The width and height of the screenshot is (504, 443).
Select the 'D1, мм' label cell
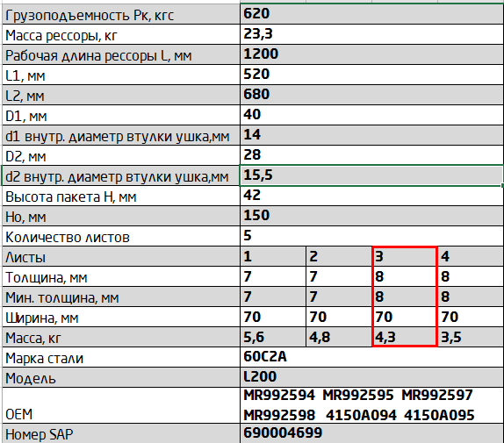click(121, 115)
